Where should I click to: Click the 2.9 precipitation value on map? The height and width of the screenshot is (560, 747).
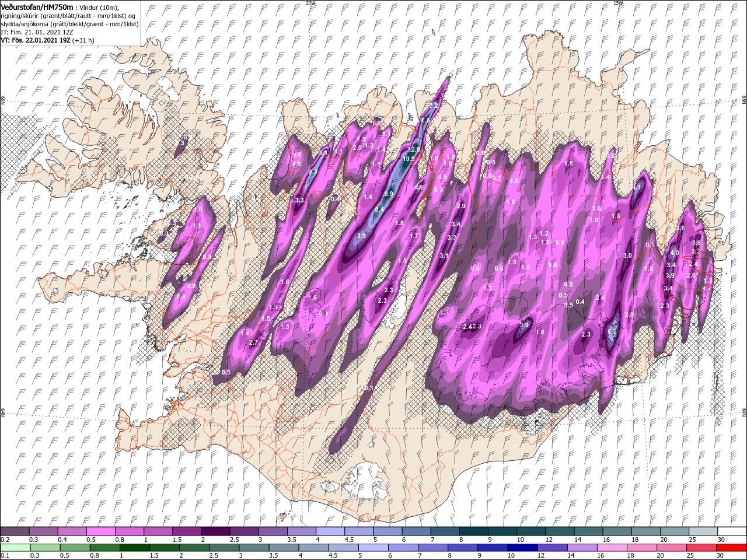pyautogui.click(x=461, y=206)
